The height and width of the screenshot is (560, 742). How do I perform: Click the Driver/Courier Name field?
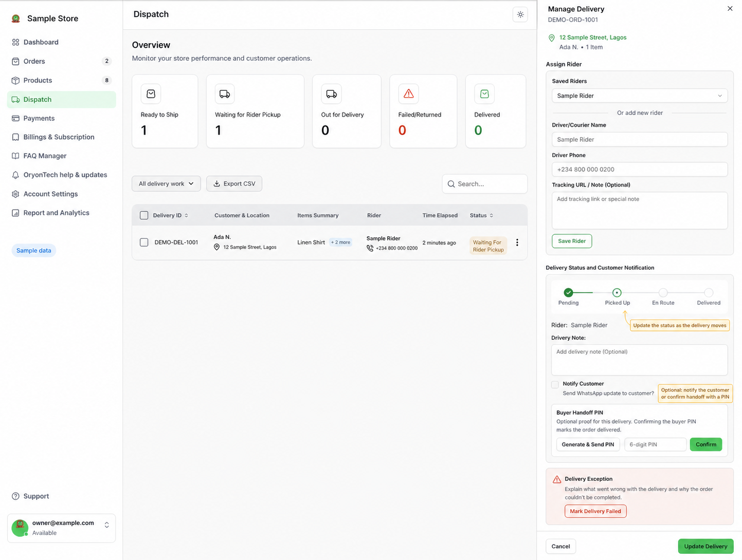tap(640, 139)
